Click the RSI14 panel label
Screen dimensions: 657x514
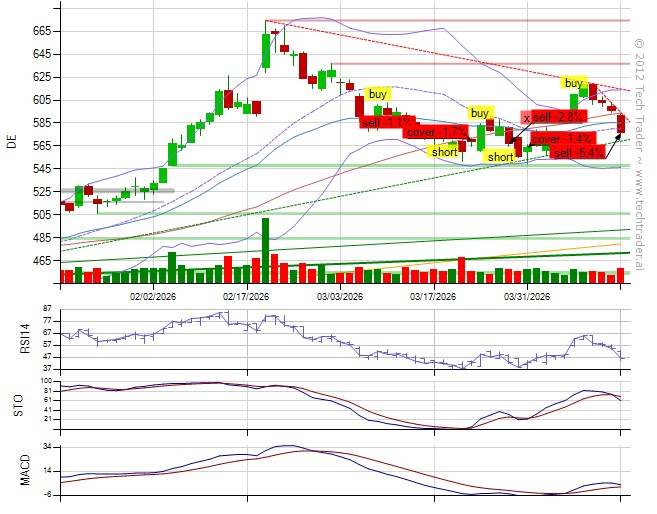[12, 339]
